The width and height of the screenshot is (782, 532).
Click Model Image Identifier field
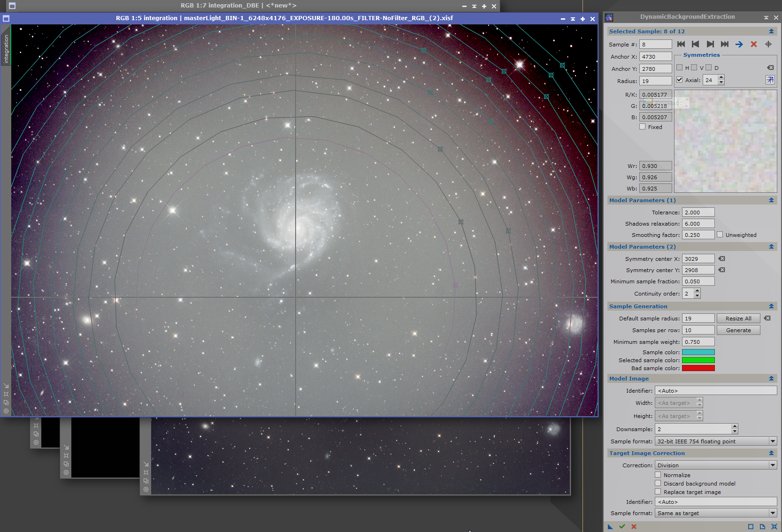pos(716,391)
